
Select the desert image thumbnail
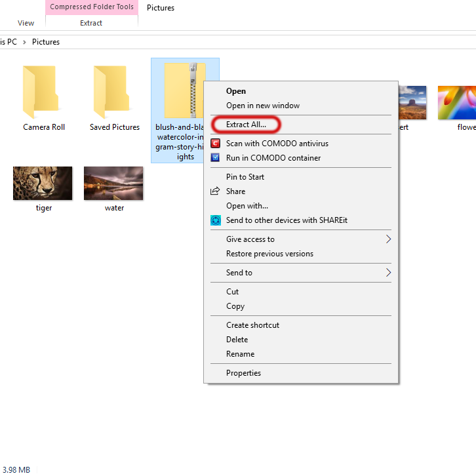412,102
